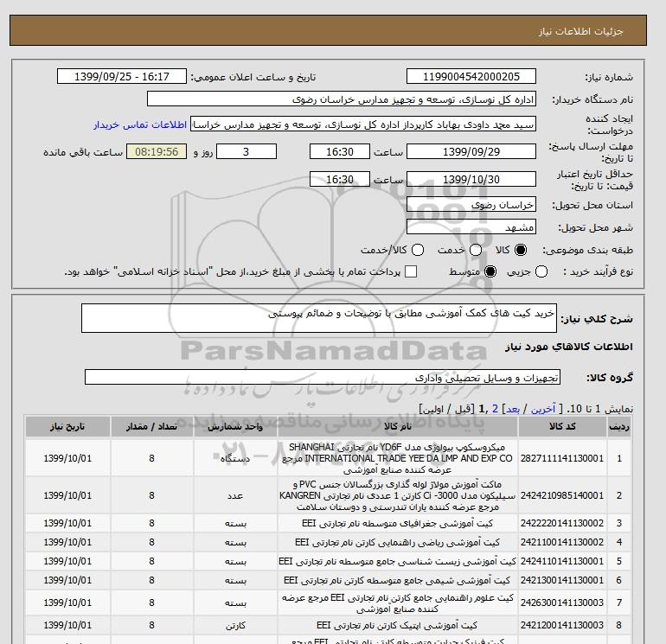Viewport: 666px width, 644px height.
Task: Select the خدمت radio button
Action: tap(476, 250)
